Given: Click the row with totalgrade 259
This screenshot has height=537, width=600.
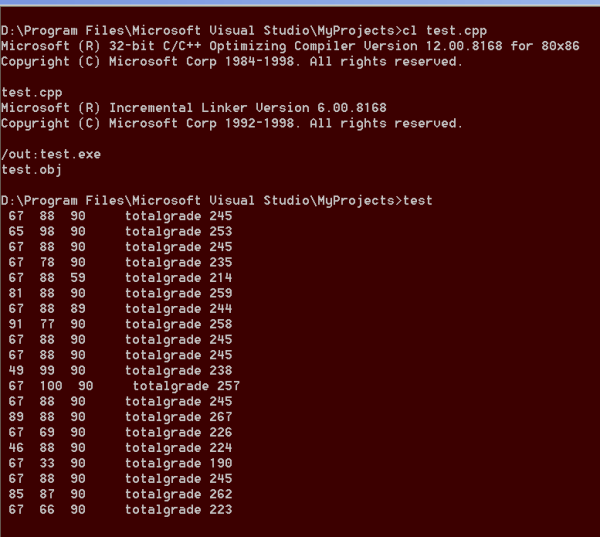Looking at the screenshot, I should point(120,293).
